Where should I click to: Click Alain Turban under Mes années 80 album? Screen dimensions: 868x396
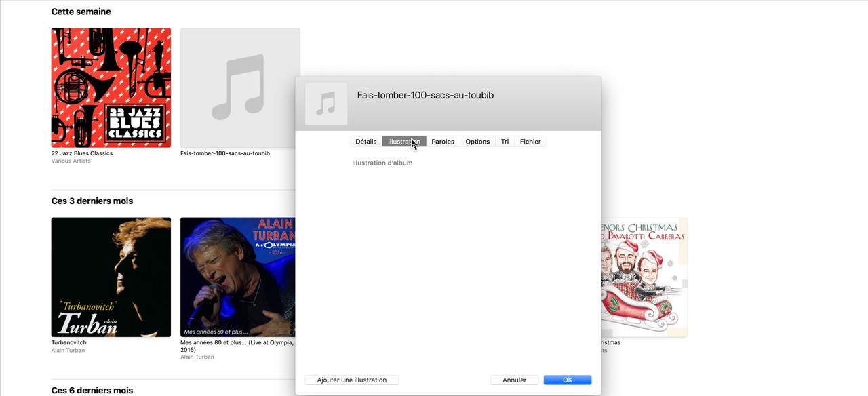pos(197,357)
